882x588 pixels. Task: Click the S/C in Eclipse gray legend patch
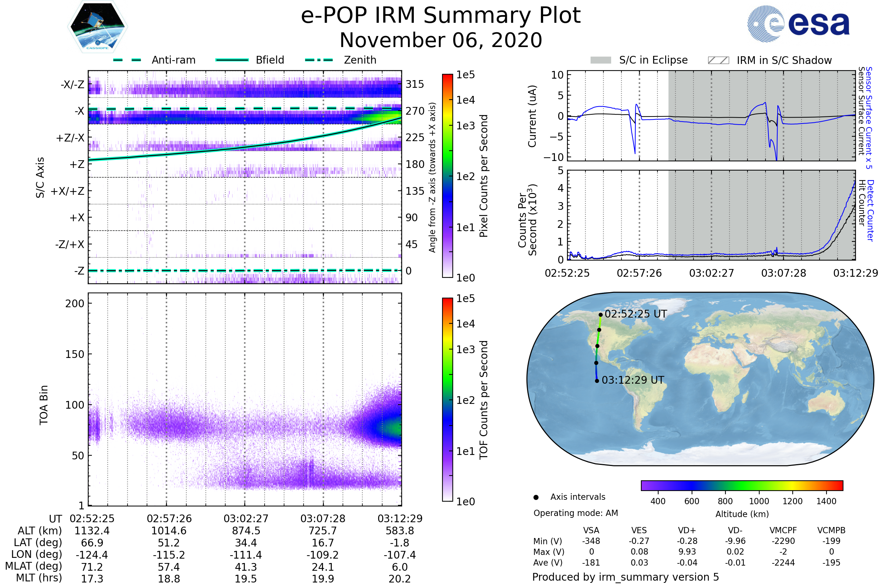pyautogui.click(x=601, y=60)
